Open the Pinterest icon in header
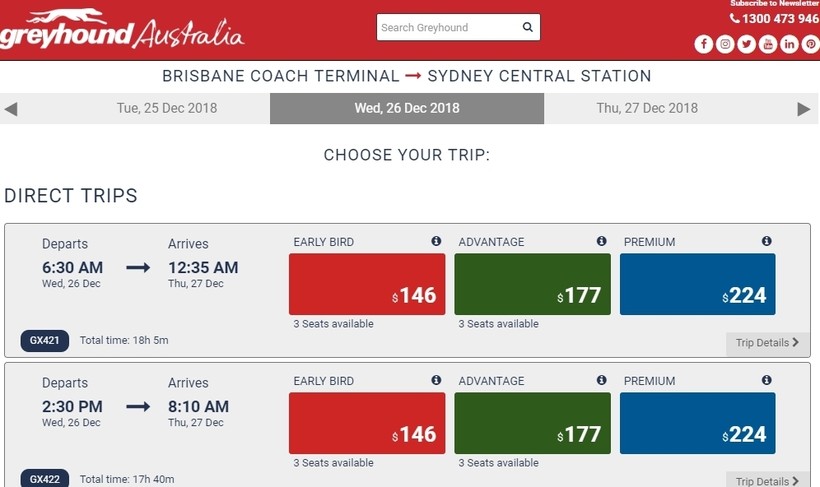 (810, 44)
